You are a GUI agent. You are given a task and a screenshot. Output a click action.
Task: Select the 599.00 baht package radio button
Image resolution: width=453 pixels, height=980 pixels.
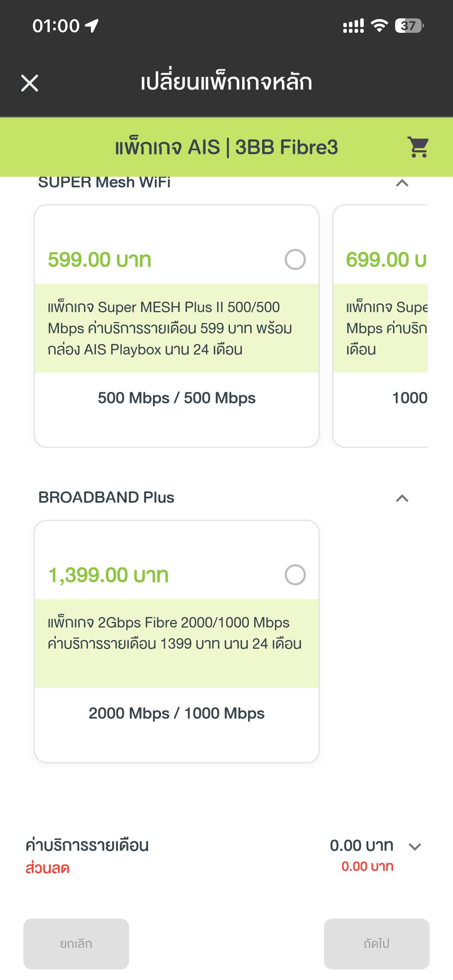(x=295, y=259)
